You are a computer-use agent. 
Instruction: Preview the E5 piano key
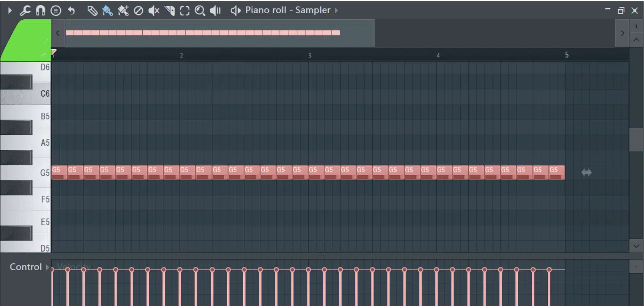click(42, 222)
